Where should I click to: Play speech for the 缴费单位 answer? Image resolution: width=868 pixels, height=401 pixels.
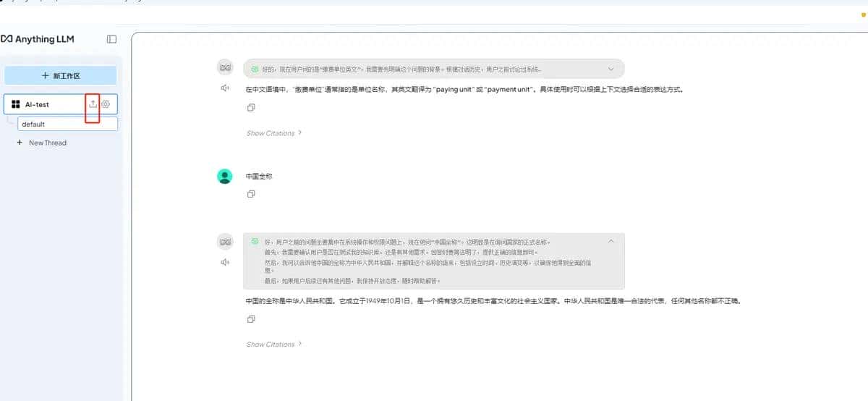tap(225, 88)
